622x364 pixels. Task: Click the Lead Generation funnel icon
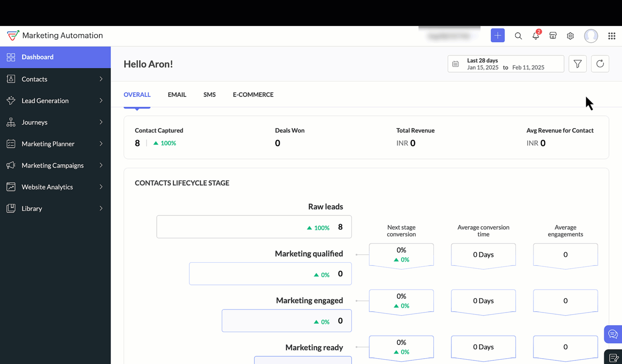[11, 100]
